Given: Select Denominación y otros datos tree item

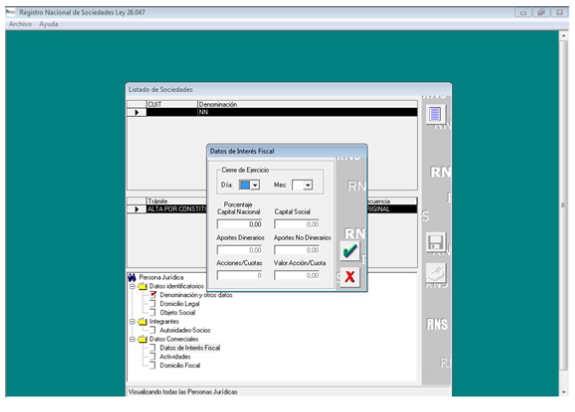Looking at the screenshot, I should pos(196,295).
